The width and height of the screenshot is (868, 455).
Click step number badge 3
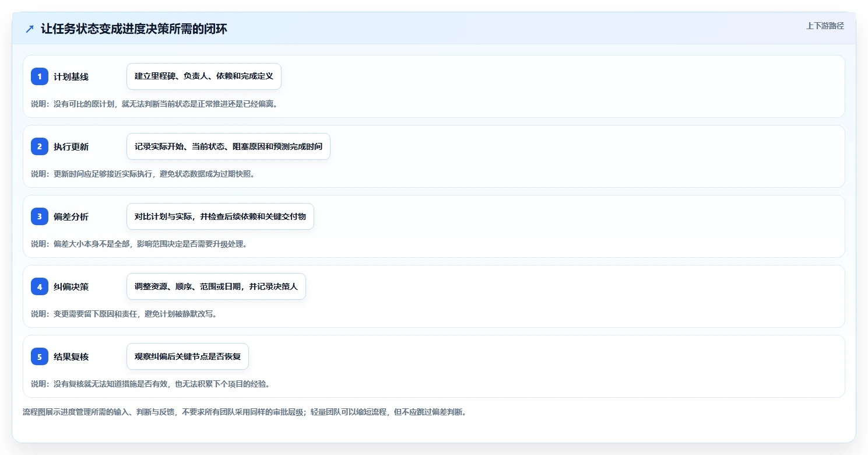point(40,216)
